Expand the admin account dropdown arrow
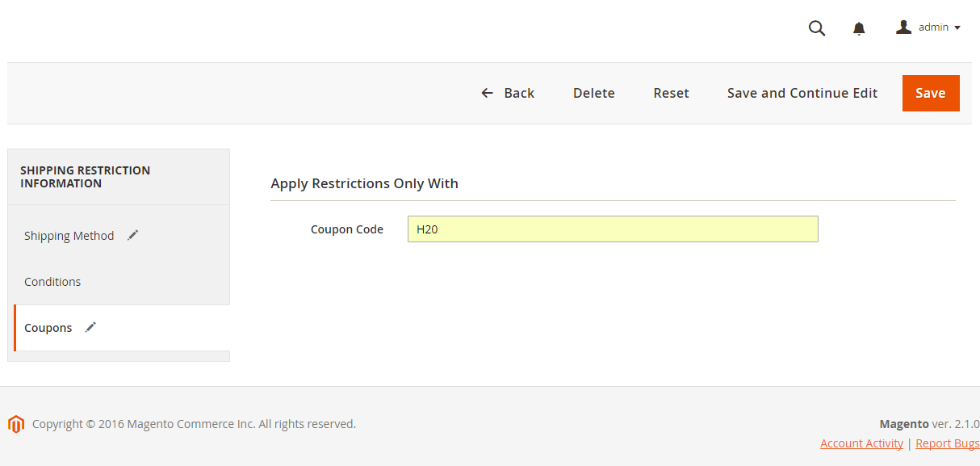Image resolution: width=980 pixels, height=466 pixels. pos(957,28)
